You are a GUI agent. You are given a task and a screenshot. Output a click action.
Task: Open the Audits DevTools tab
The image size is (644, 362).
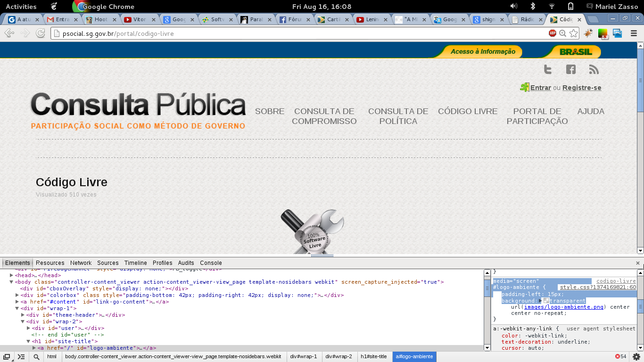pyautogui.click(x=186, y=263)
